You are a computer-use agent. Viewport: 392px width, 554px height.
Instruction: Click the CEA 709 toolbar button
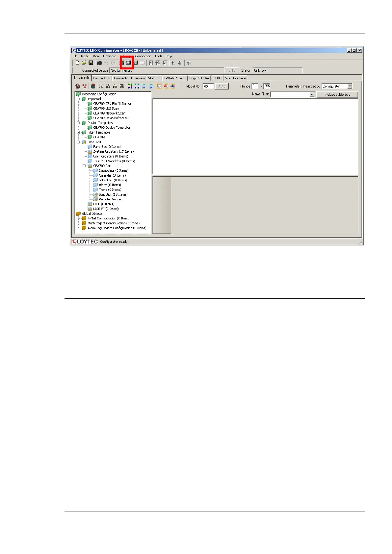tap(101, 86)
